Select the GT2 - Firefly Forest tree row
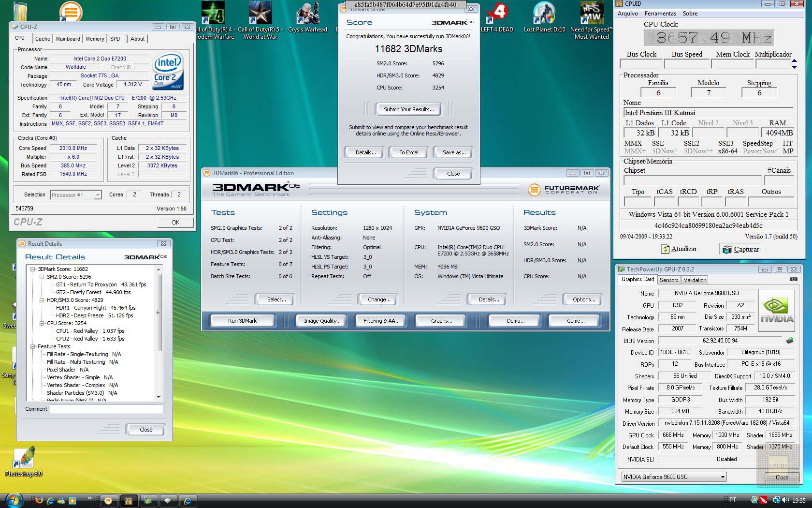812x508 pixels. tap(93, 292)
